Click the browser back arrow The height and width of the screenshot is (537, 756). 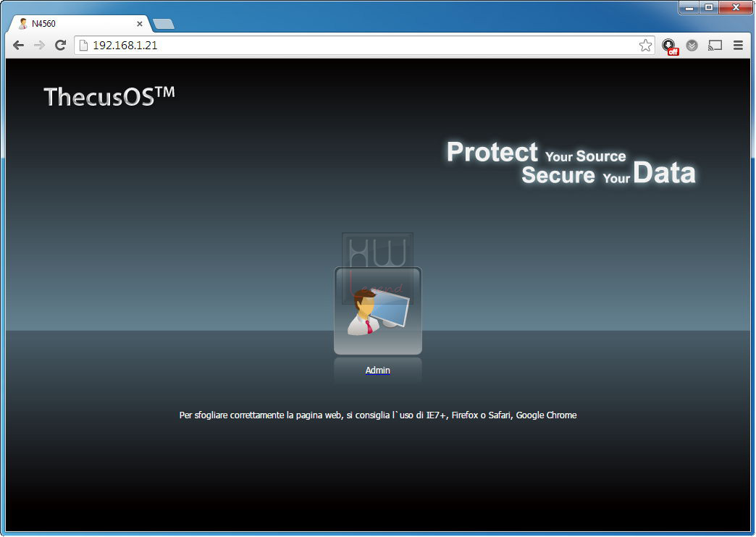18,46
